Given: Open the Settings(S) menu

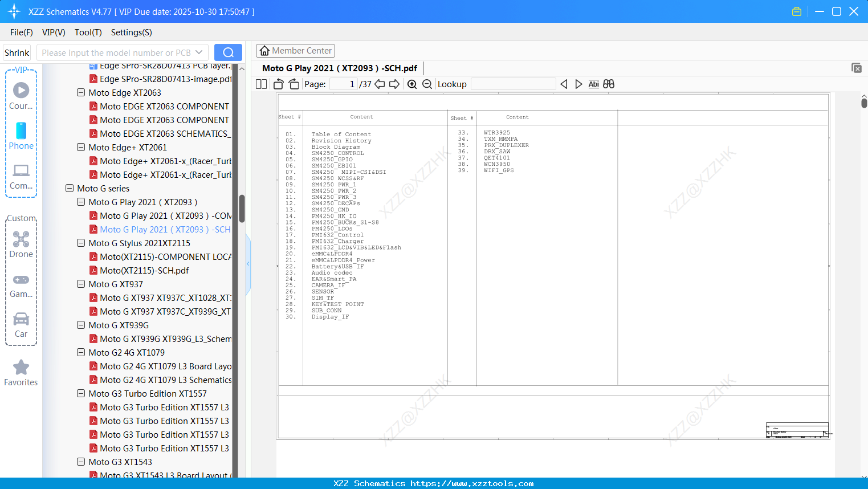Looking at the screenshot, I should pyautogui.click(x=132, y=32).
